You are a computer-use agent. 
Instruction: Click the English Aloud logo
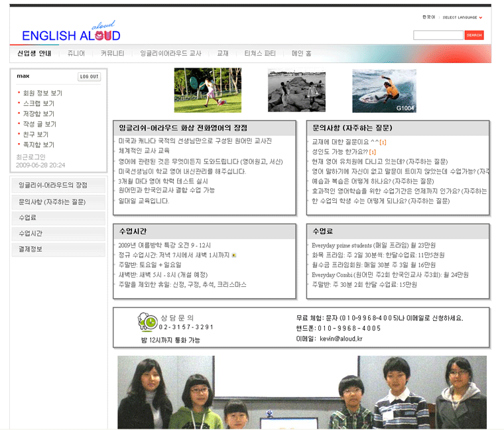(71, 31)
